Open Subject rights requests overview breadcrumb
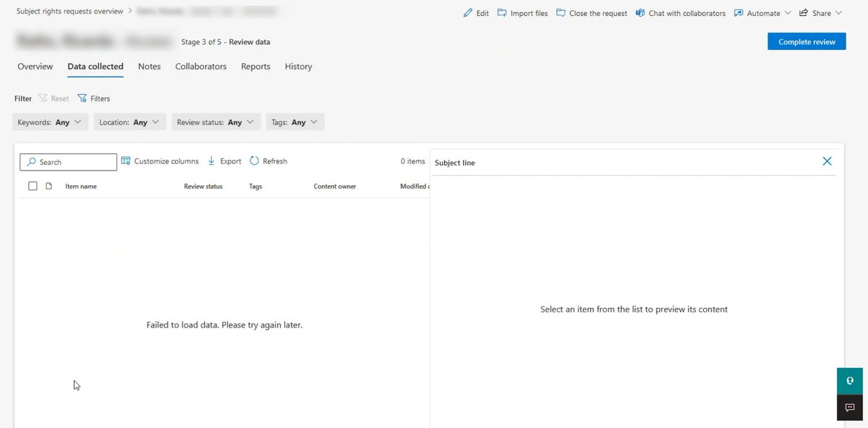The image size is (868, 428). click(x=70, y=12)
